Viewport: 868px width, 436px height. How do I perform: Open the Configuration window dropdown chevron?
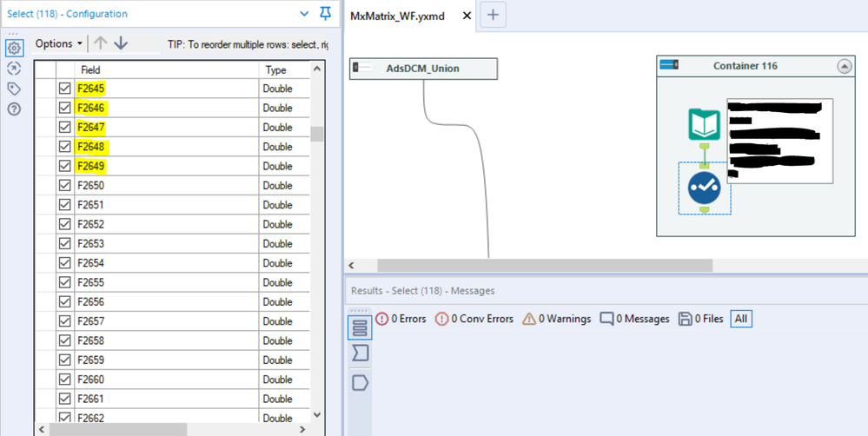click(304, 14)
